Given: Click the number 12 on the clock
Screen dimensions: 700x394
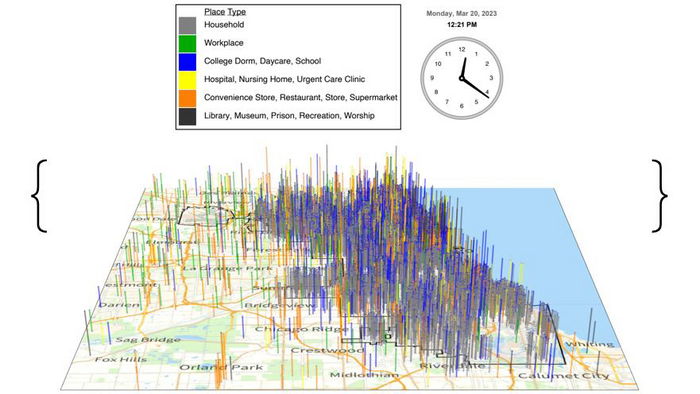Looking at the screenshot, I should point(462,50).
